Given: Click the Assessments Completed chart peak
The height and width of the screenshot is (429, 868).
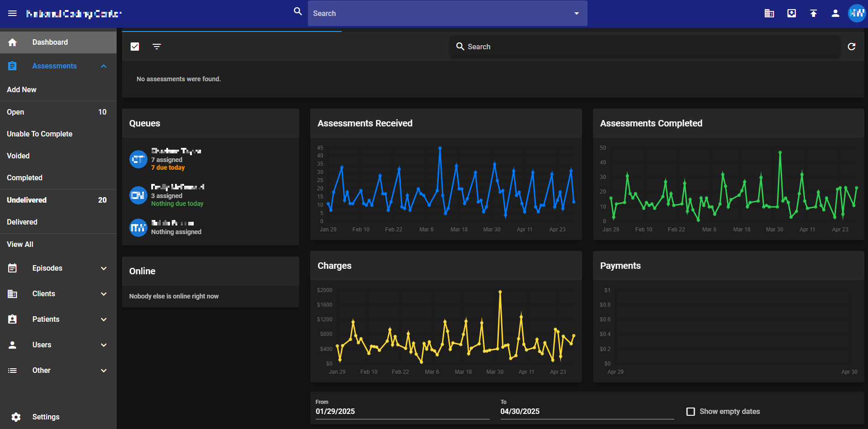Looking at the screenshot, I should coord(780,152).
